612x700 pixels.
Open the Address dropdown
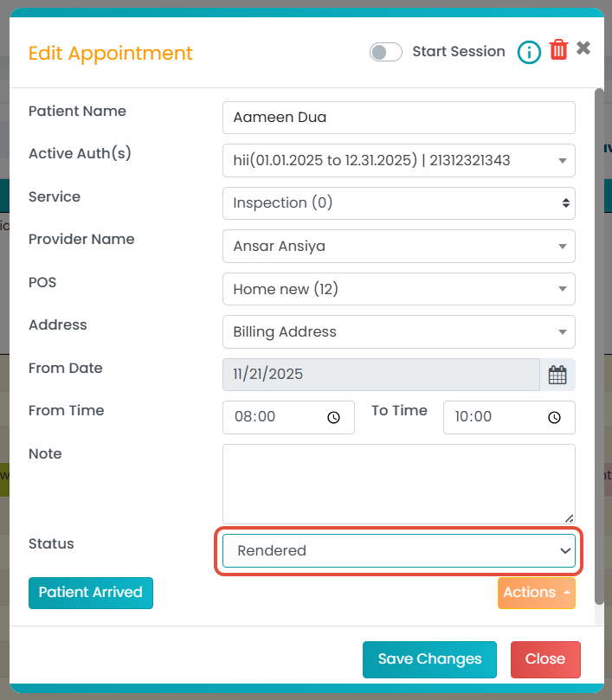point(398,331)
